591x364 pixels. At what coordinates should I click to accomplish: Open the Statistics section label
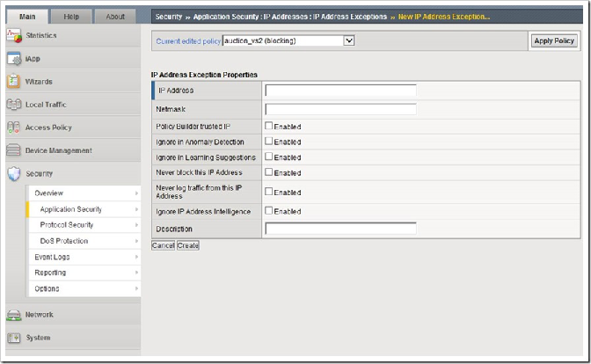(x=41, y=35)
